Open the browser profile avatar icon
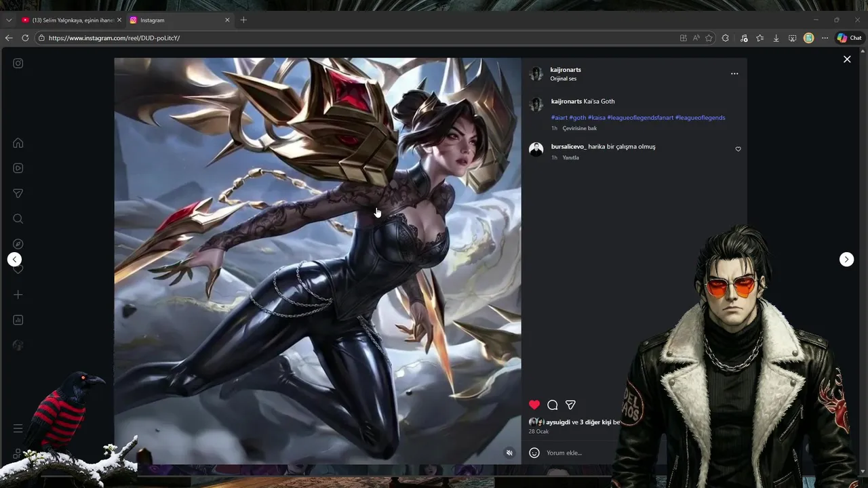This screenshot has height=488, width=868. click(x=808, y=38)
